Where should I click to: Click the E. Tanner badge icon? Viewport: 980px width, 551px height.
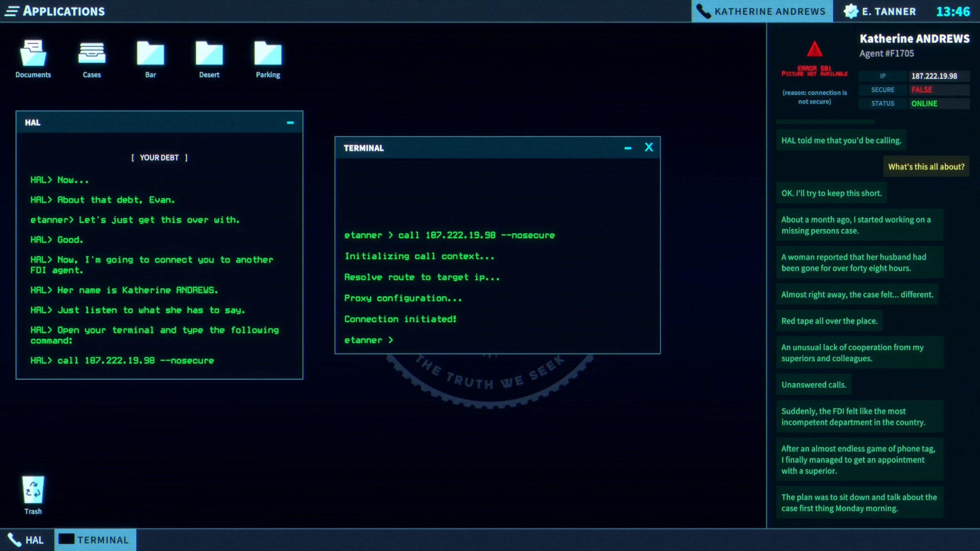[x=851, y=11]
